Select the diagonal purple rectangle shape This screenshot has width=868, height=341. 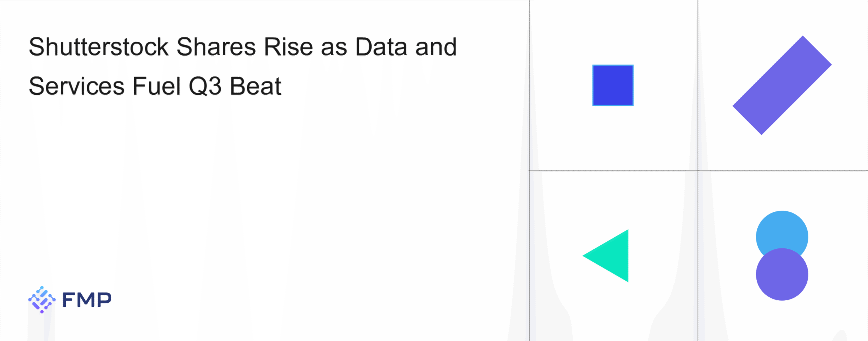pos(782,85)
